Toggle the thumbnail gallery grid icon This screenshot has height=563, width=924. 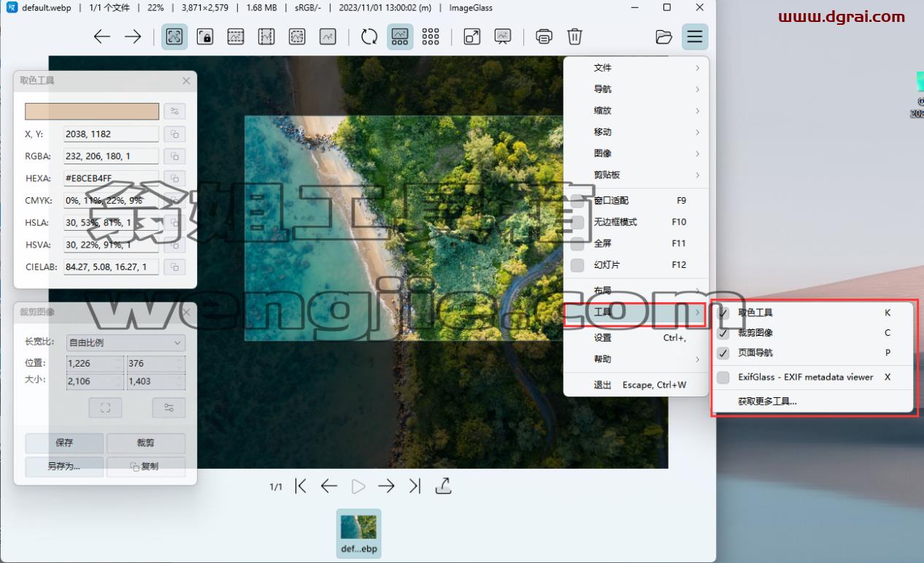431,37
